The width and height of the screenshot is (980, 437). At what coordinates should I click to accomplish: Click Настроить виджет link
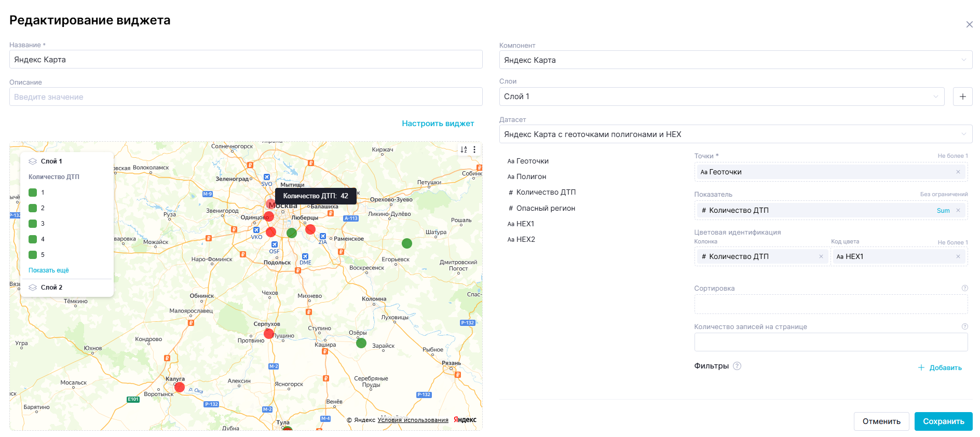pyautogui.click(x=438, y=124)
